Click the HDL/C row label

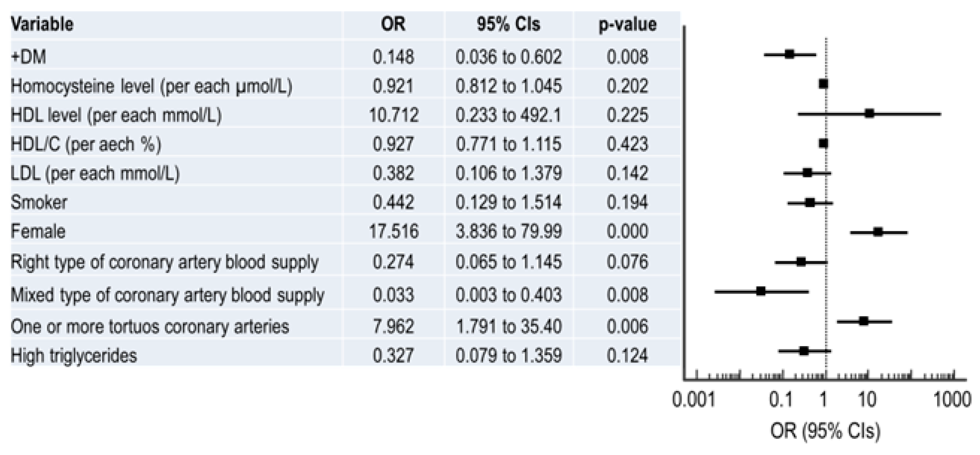pos(86,144)
